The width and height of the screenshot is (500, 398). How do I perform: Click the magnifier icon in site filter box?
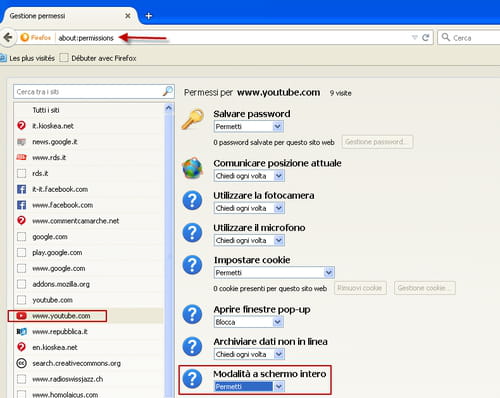pos(168,91)
